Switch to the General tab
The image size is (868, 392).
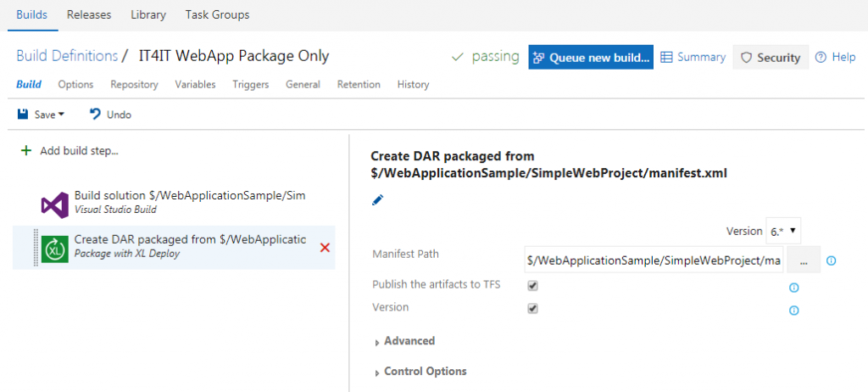tap(303, 85)
